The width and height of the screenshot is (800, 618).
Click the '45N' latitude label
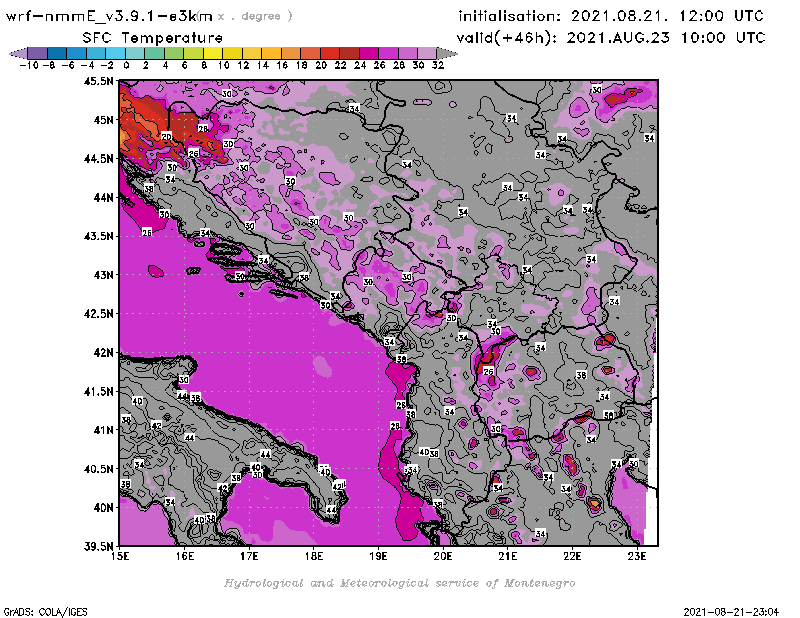104,120
